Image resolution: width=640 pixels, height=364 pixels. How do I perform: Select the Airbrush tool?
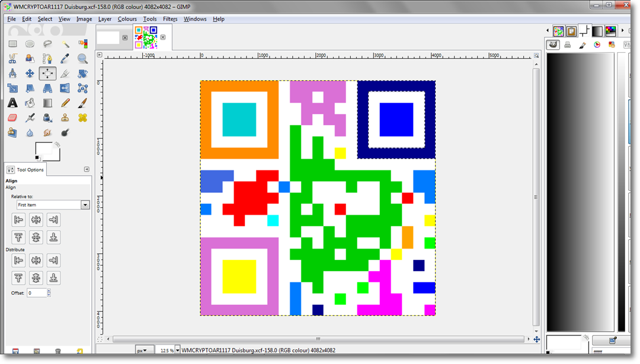(x=30, y=118)
